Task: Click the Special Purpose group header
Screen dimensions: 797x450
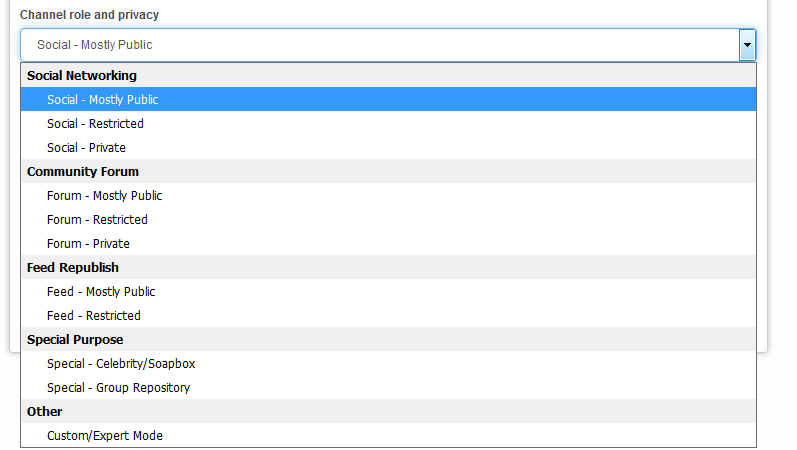Action: tap(75, 340)
